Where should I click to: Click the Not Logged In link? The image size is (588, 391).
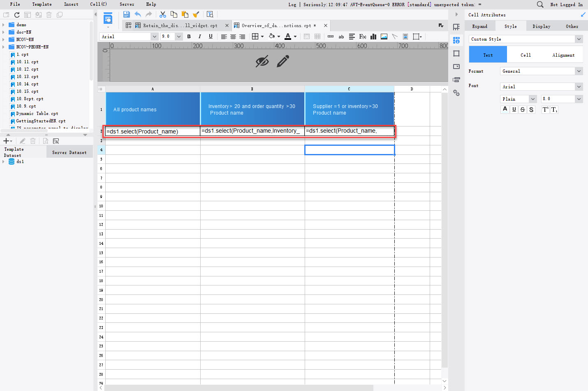tap(567, 5)
